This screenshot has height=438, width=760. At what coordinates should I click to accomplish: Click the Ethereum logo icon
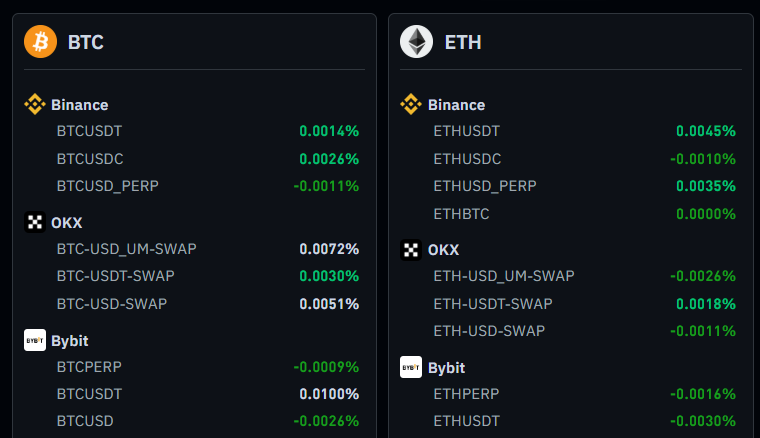tap(416, 42)
